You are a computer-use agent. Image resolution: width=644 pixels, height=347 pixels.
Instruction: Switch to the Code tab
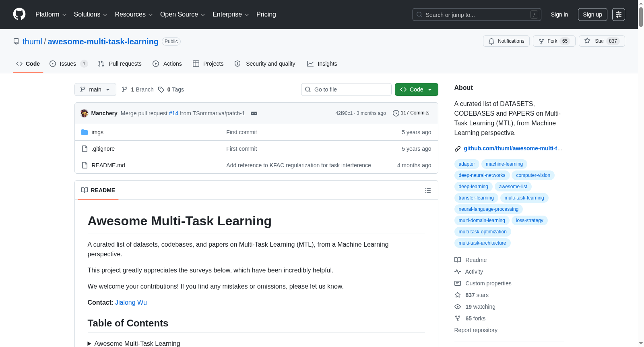[x=28, y=64]
